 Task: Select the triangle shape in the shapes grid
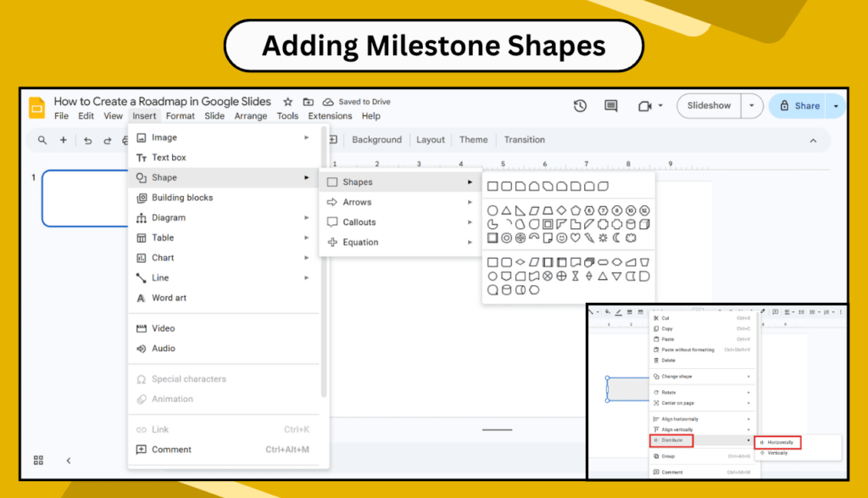point(506,210)
